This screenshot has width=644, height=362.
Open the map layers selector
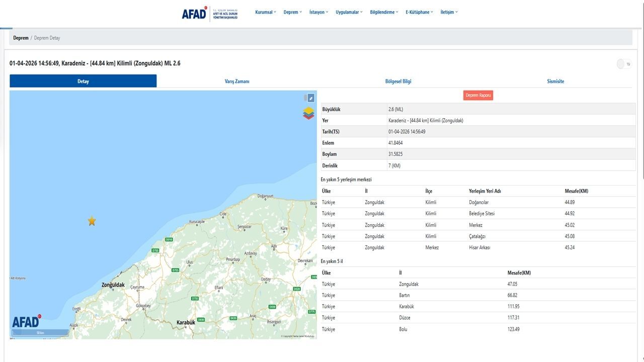click(x=307, y=113)
